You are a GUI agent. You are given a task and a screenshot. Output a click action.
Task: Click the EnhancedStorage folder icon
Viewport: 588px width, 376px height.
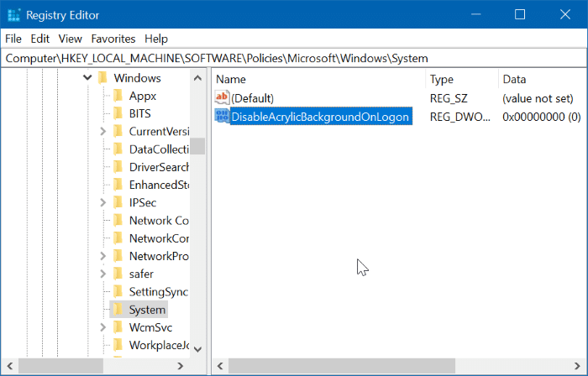(118, 185)
